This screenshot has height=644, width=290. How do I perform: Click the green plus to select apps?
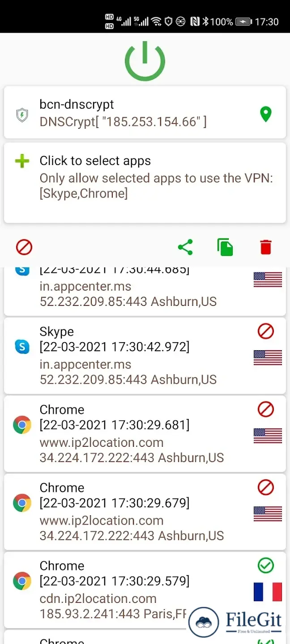22,161
